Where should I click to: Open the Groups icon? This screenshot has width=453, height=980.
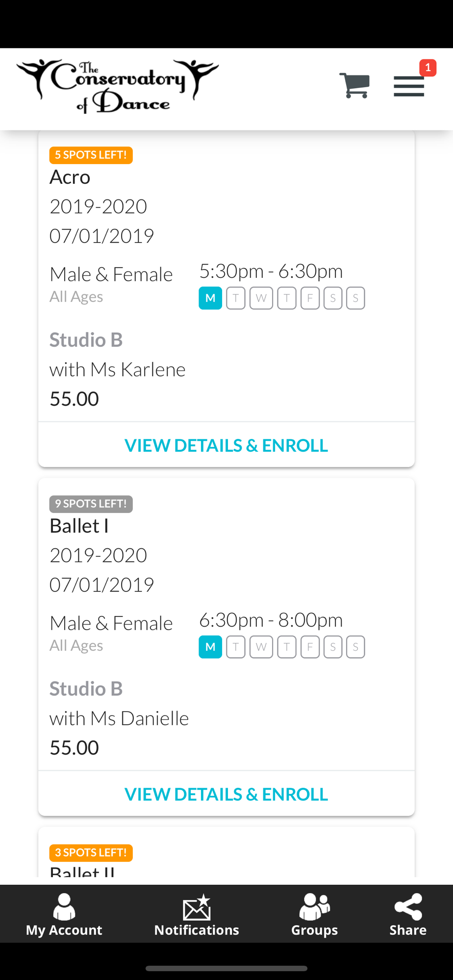314,906
